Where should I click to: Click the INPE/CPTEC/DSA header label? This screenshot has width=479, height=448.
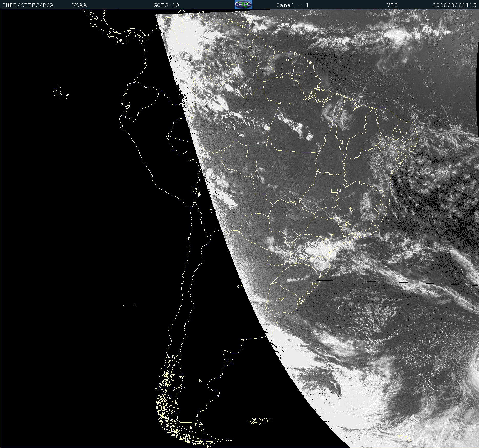click(x=28, y=5)
